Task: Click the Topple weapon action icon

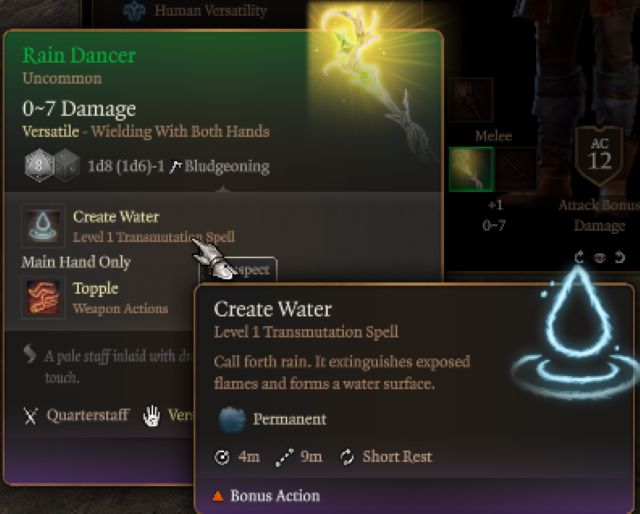Action: [x=43, y=298]
